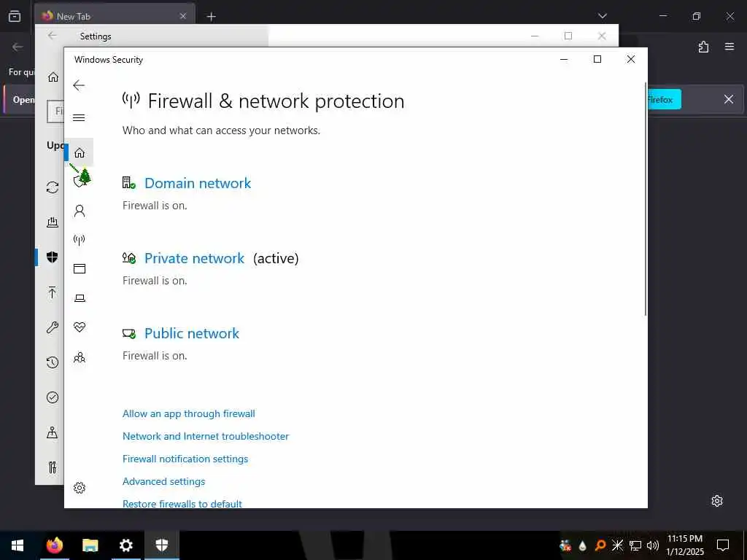Click the Windows Security vertical scrollbar
Image resolution: width=747 pixels, height=560 pixels.
646,199
